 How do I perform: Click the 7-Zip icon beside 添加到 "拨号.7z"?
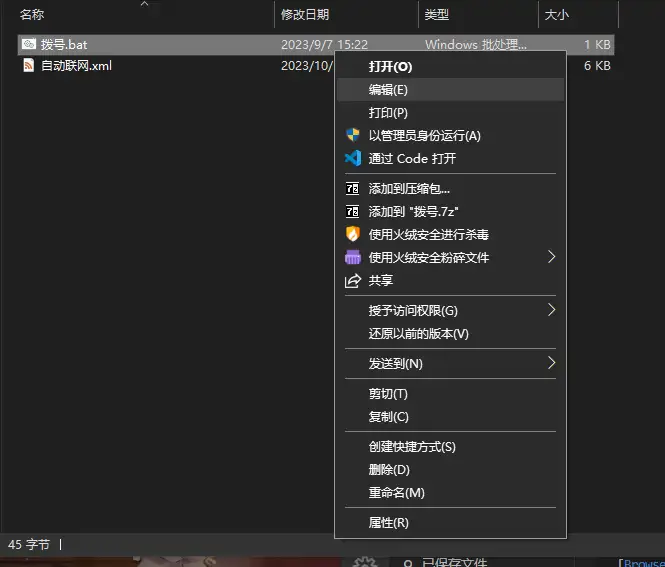352,211
